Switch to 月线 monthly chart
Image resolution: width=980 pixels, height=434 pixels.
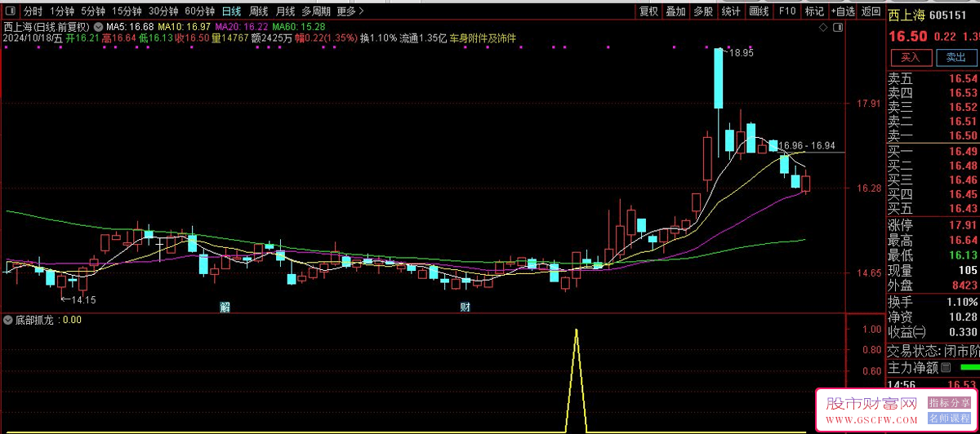coord(285,11)
